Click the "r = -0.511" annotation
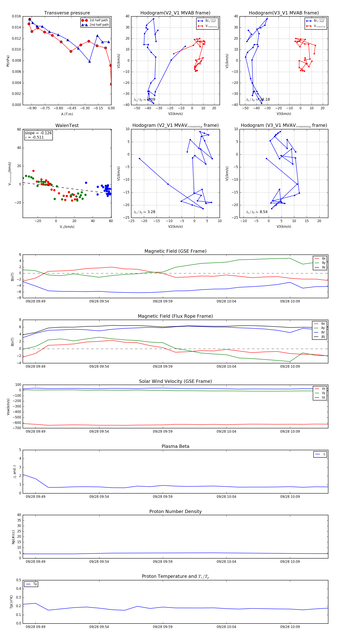 point(35,137)
